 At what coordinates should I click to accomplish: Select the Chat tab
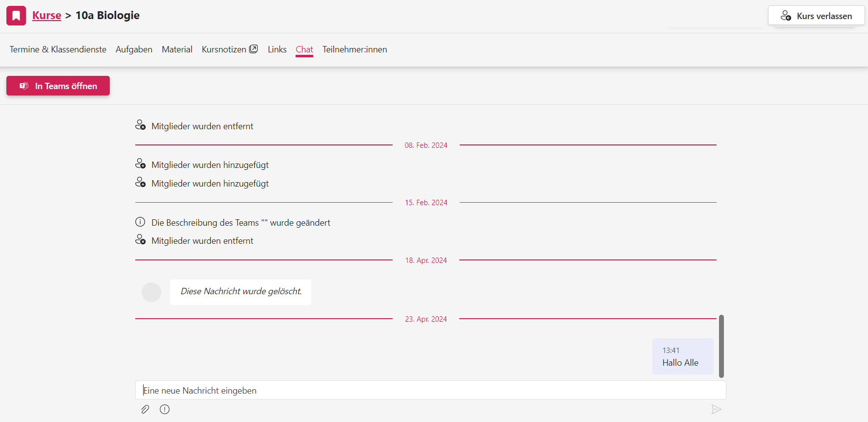(x=304, y=49)
